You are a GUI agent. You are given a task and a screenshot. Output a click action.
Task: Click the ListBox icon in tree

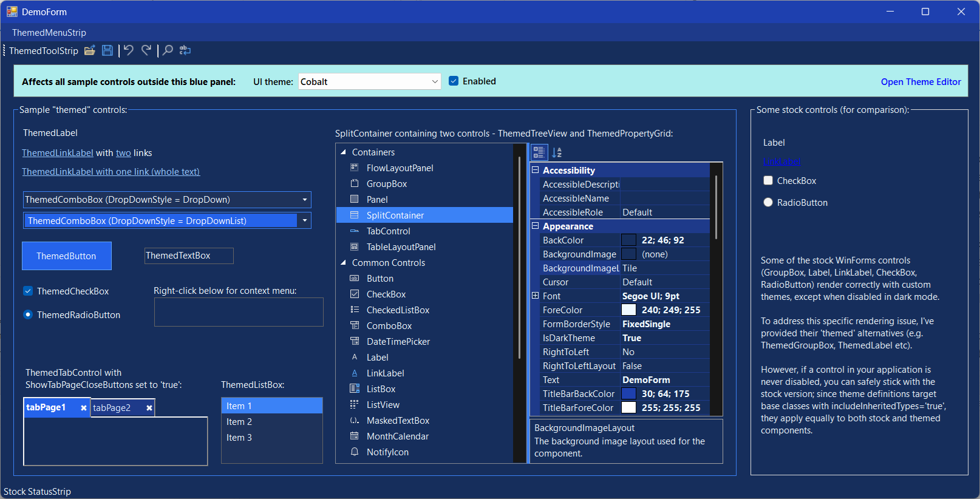[x=355, y=389]
